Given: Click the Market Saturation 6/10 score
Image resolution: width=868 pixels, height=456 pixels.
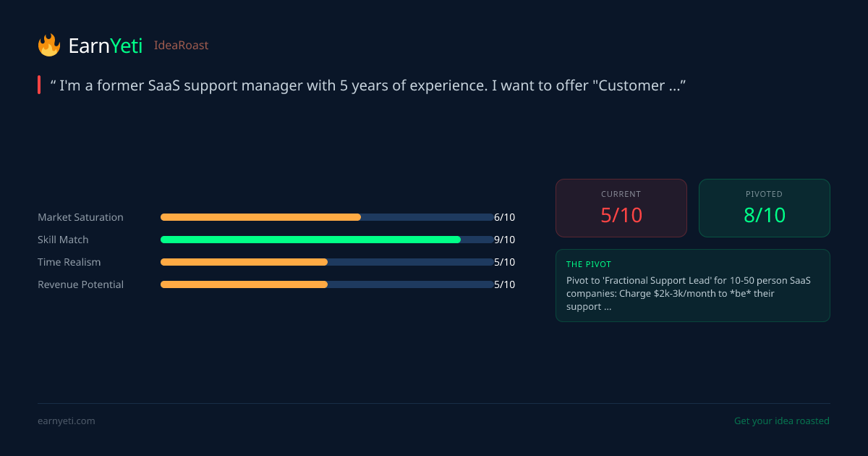Looking at the screenshot, I should pos(504,217).
